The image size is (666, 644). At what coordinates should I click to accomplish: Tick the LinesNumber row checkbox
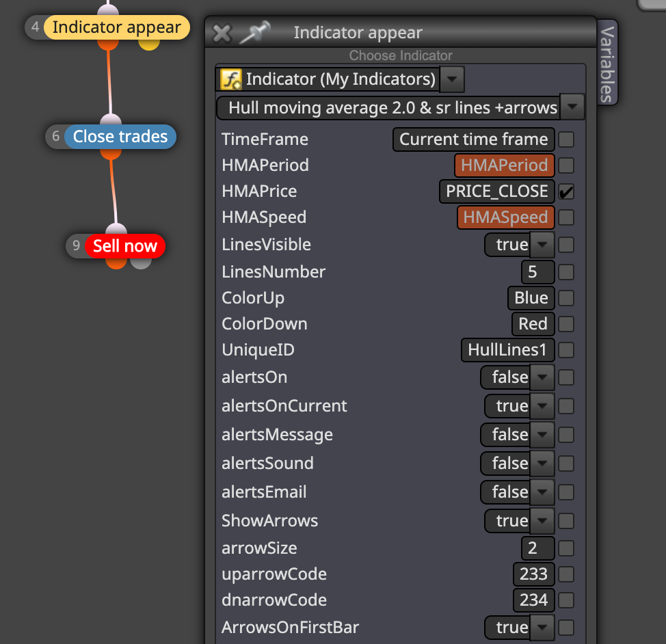[x=566, y=272]
